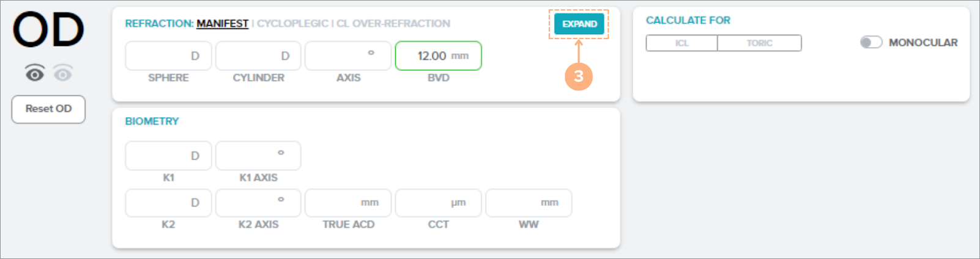980x259 pixels.
Task: Click the WW millimeter input field
Action: coord(529,203)
